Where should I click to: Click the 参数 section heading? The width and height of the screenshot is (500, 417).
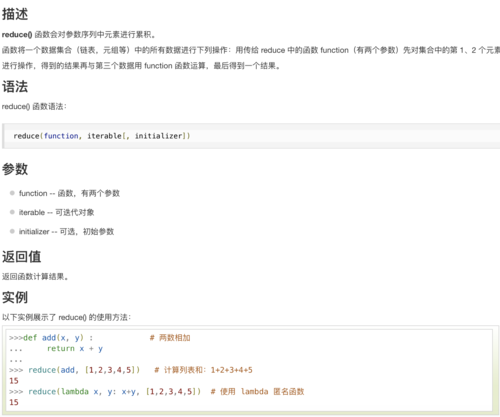coord(15,169)
